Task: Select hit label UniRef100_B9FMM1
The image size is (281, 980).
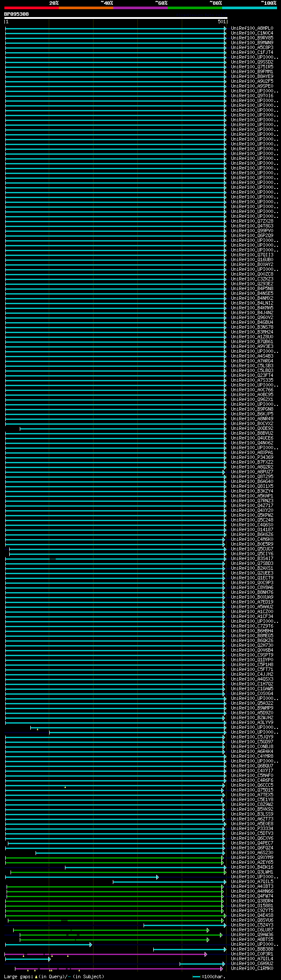Action: pos(252,71)
